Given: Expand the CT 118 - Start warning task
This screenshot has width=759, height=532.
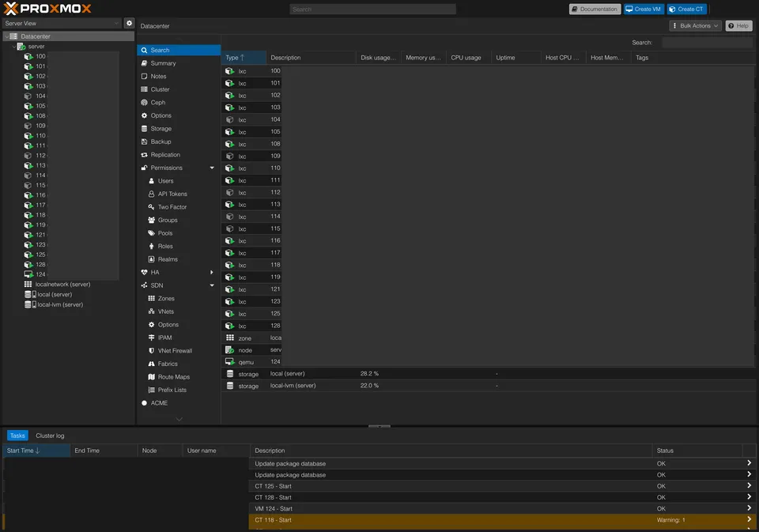Looking at the screenshot, I should (749, 519).
